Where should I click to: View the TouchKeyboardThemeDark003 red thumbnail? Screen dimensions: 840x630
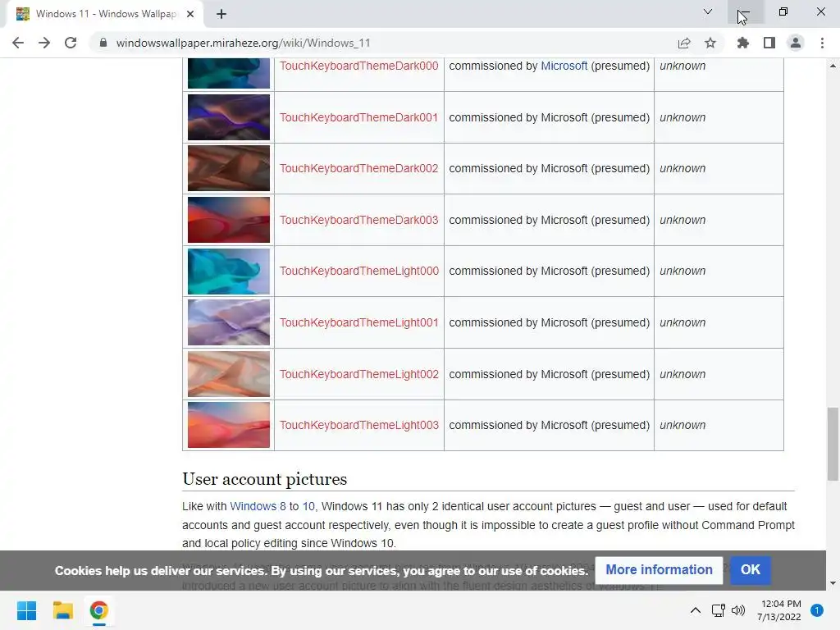click(229, 220)
